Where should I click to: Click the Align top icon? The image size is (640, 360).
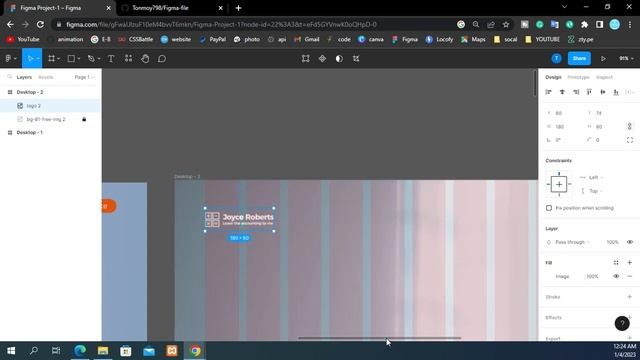(x=589, y=92)
